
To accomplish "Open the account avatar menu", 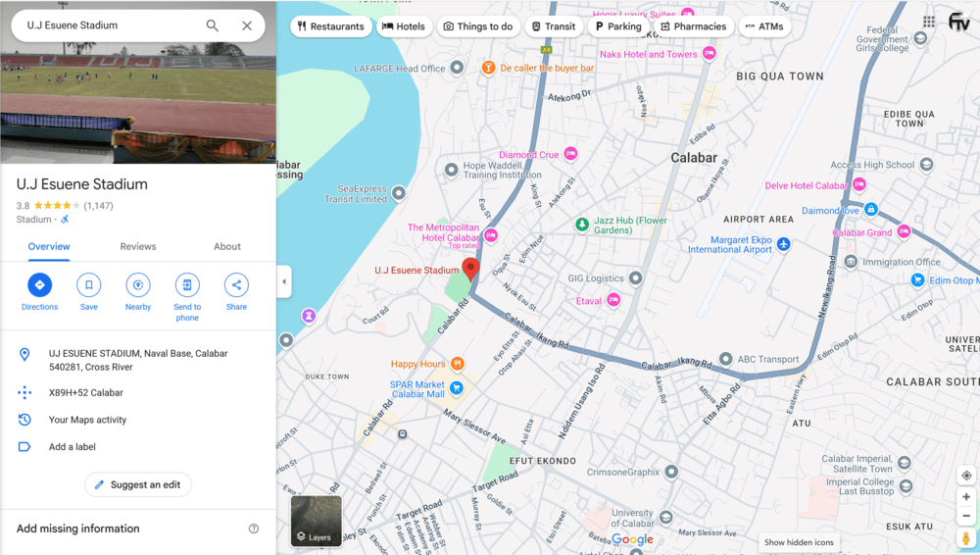I will coord(958,22).
